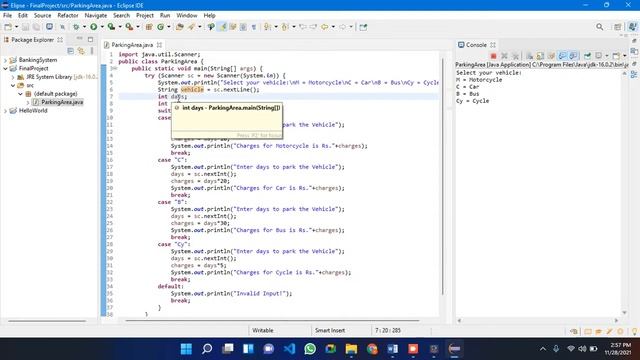The image size is (640, 360).
Task: Click Remove Launch in Console toolbar
Action: coord(504,56)
